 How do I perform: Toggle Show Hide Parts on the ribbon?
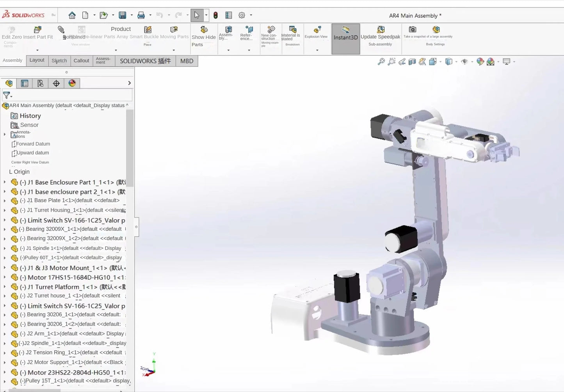click(x=203, y=35)
